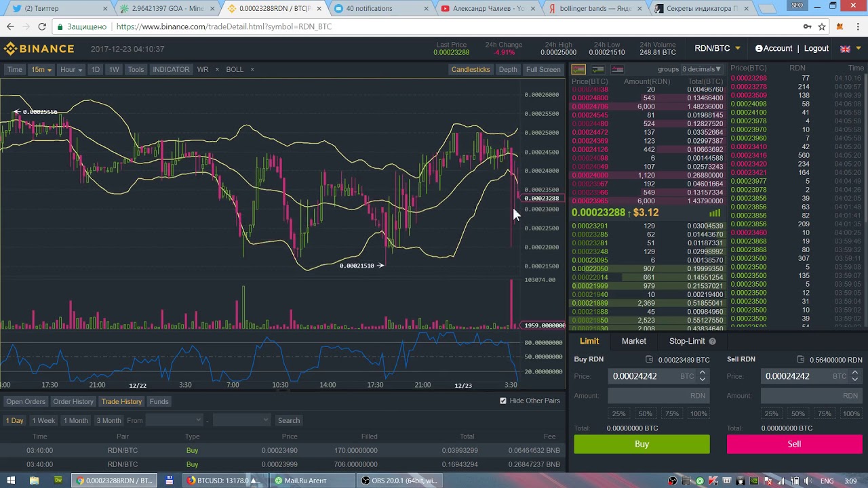Open the INDICATOR menu
This screenshot has height=488, width=868.
(171, 69)
